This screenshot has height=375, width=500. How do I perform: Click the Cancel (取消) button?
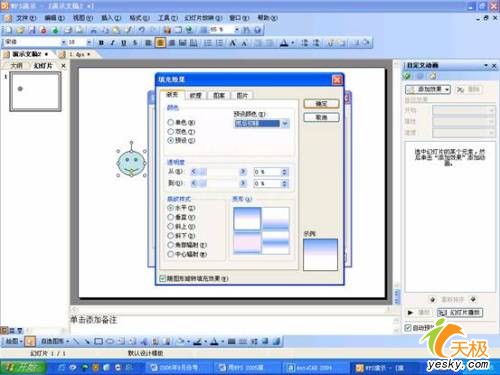[x=321, y=117]
